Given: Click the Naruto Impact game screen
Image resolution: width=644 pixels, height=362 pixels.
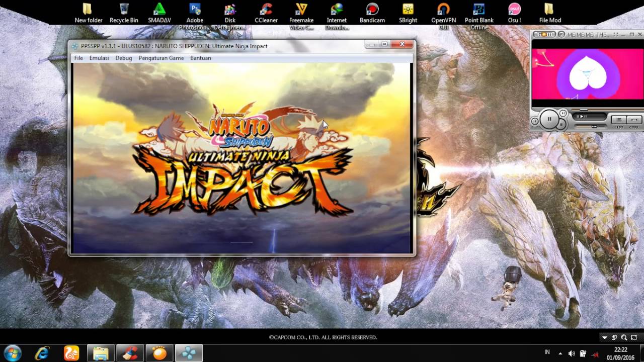Looking at the screenshot, I should (242, 158).
